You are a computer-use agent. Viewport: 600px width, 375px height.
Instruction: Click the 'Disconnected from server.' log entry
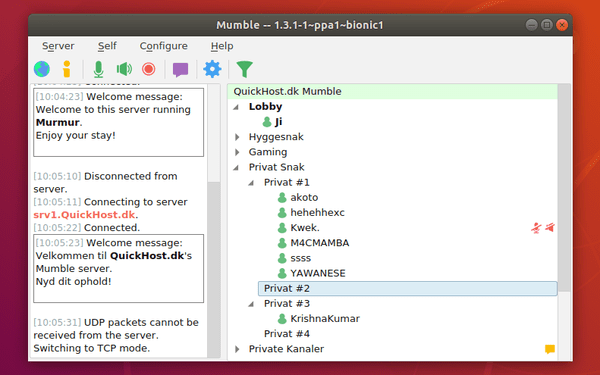point(105,183)
